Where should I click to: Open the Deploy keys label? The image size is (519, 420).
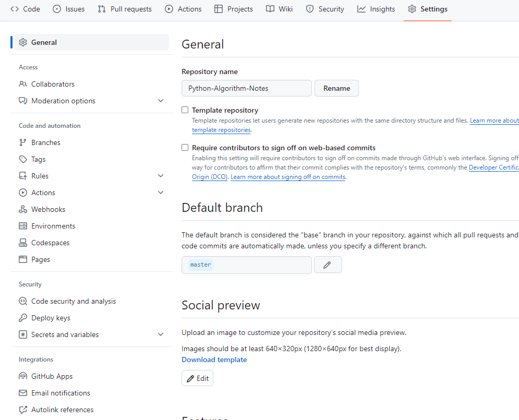(51, 318)
